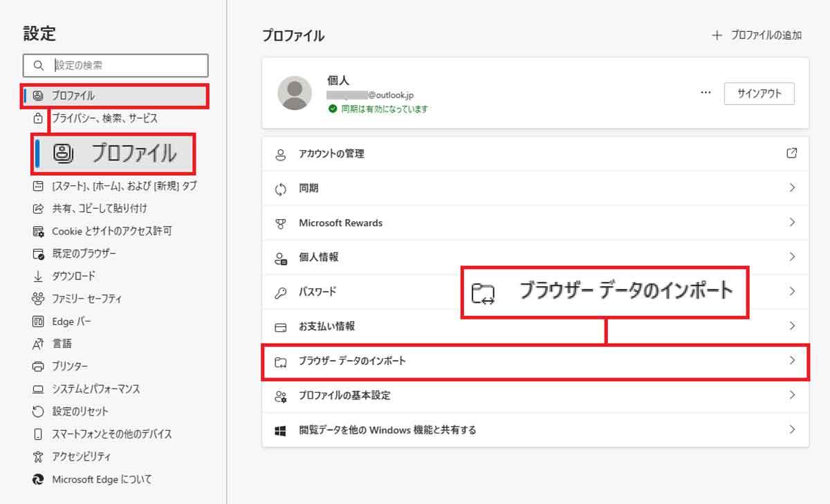Click the profile avatar picture for 個人
Screen dimensions: 830x504
coord(295,93)
